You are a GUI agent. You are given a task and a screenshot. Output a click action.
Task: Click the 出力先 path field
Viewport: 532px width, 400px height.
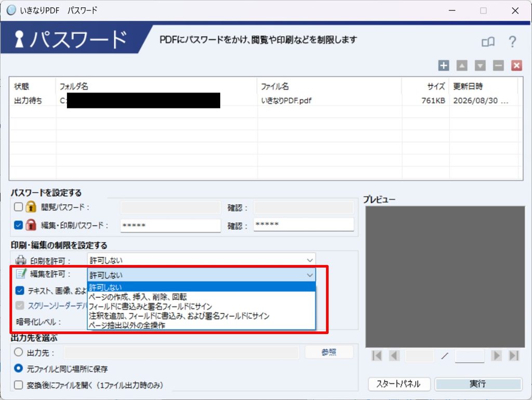point(181,353)
